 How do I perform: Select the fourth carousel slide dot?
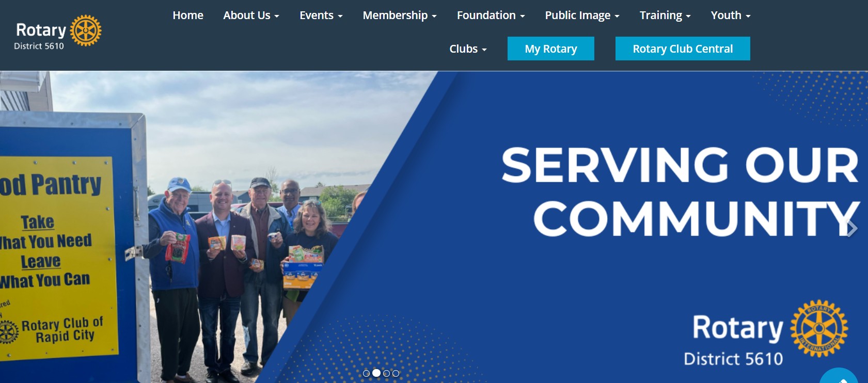396,373
